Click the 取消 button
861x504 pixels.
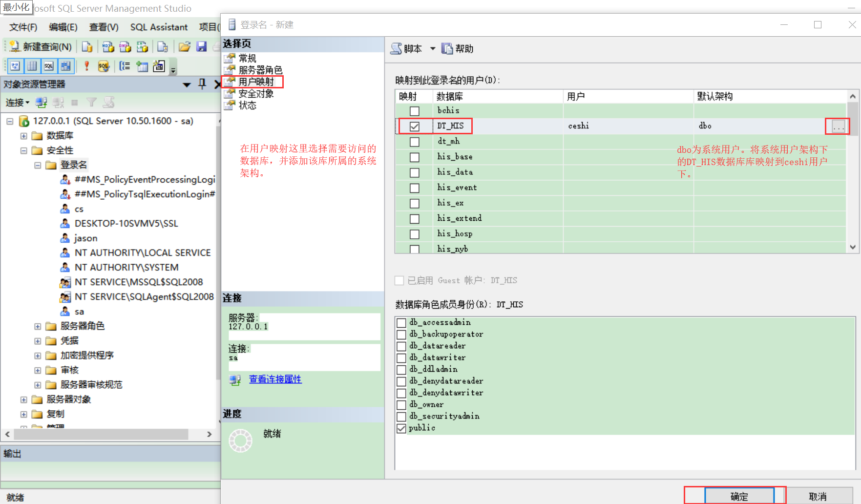coord(818,496)
